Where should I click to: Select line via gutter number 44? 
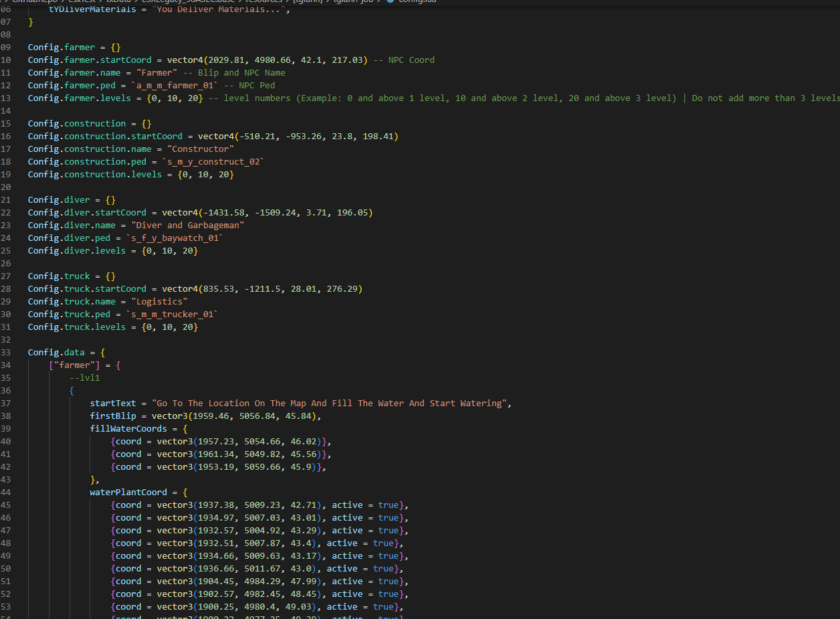pyautogui.click(x=5, y=493)
